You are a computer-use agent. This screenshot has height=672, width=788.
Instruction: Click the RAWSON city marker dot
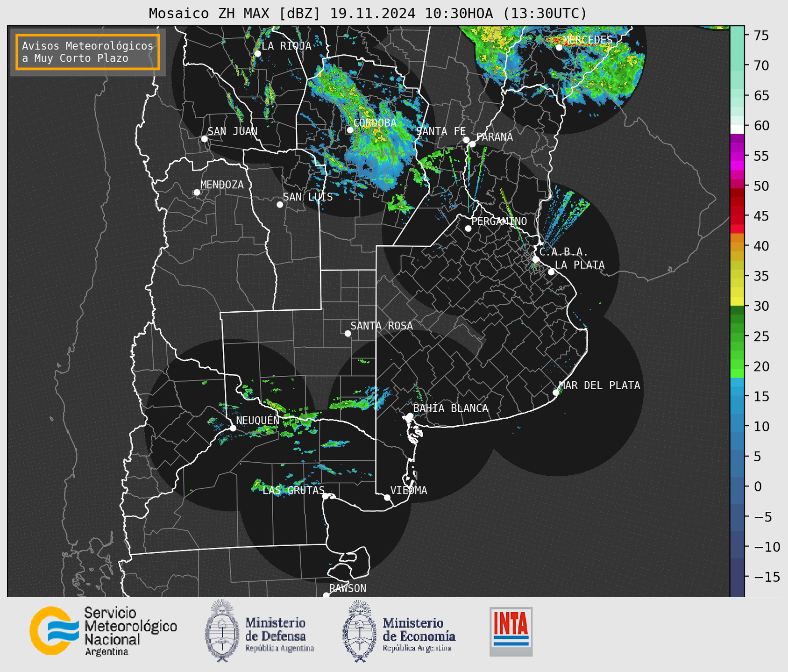(326, 595)
